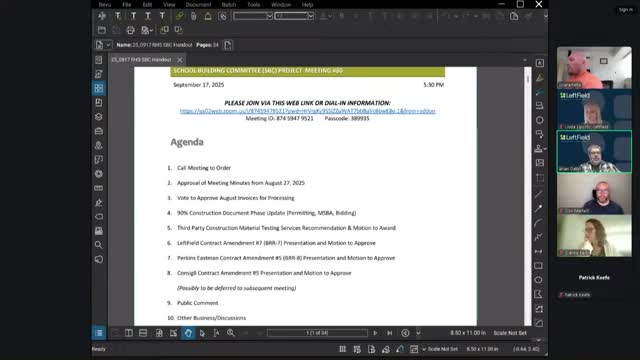Select the Arc tool in right toolbar

tap(539, 223)
